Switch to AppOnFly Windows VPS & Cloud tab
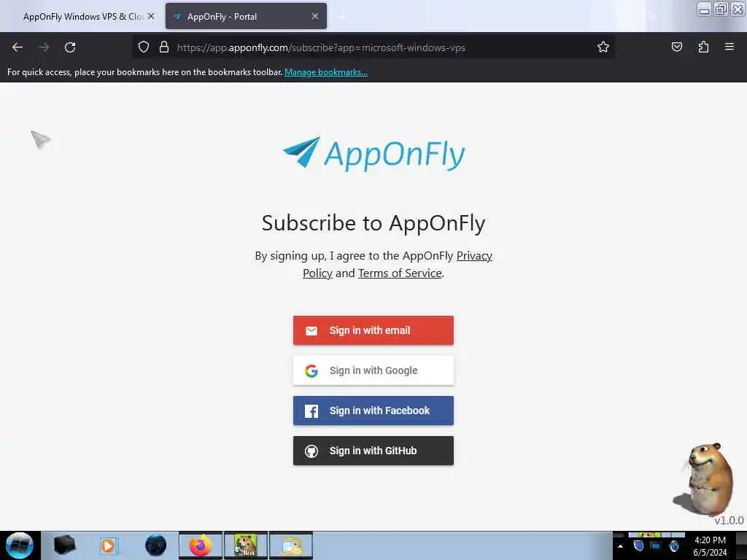The image size is (747, 560). [x=82, y=17]
